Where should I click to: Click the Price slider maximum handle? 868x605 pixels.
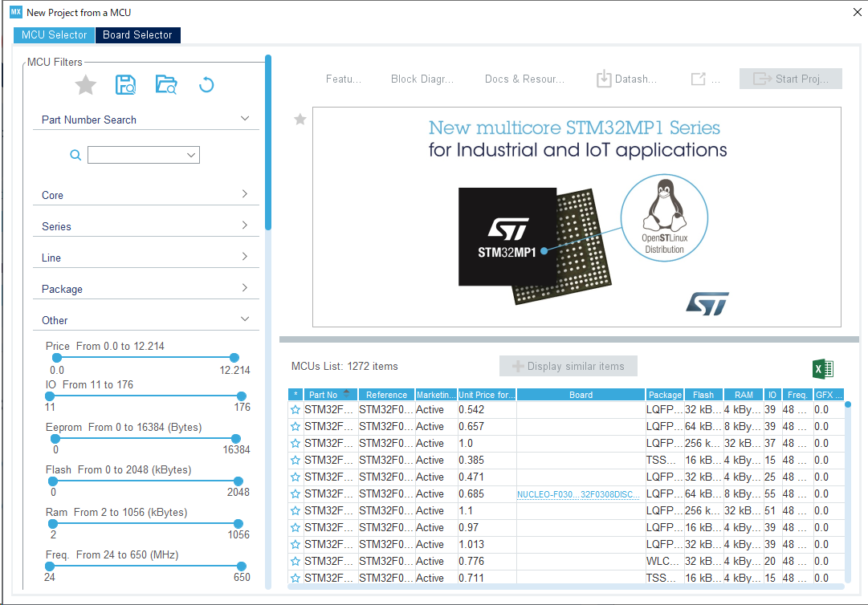234,358
